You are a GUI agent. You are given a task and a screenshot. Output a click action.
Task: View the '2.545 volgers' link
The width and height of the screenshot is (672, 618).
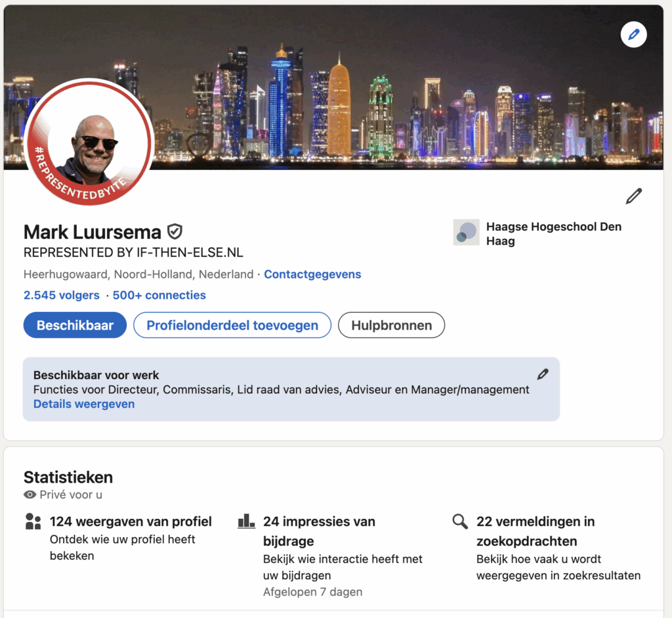coord(62,296)
